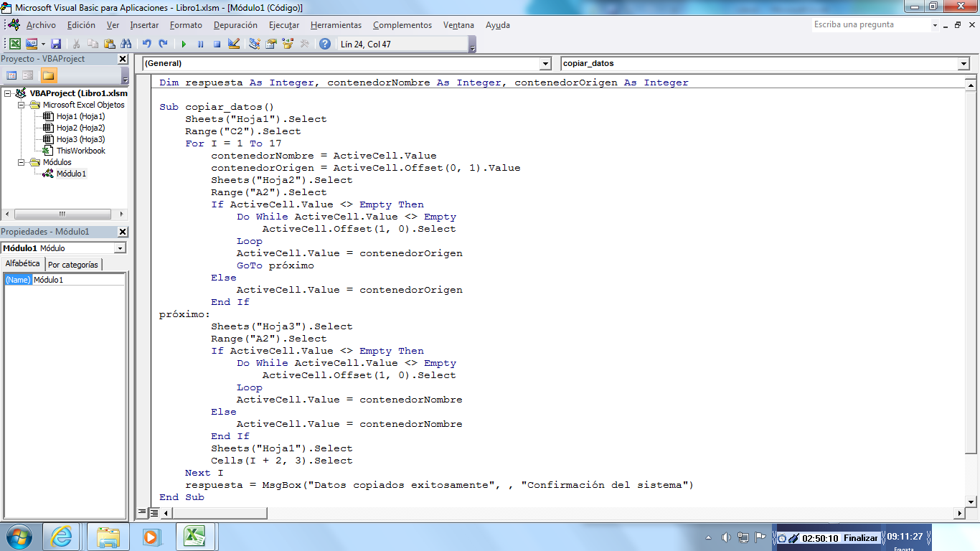Open the Properties Window toolbar icon
The image size is (980, 551).
[271, 43]
